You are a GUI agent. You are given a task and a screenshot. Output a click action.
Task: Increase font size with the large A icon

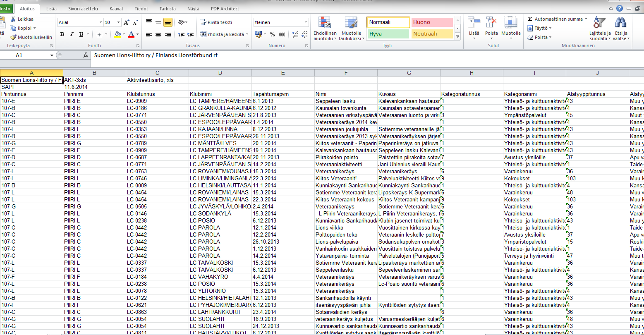pos(127,22)
